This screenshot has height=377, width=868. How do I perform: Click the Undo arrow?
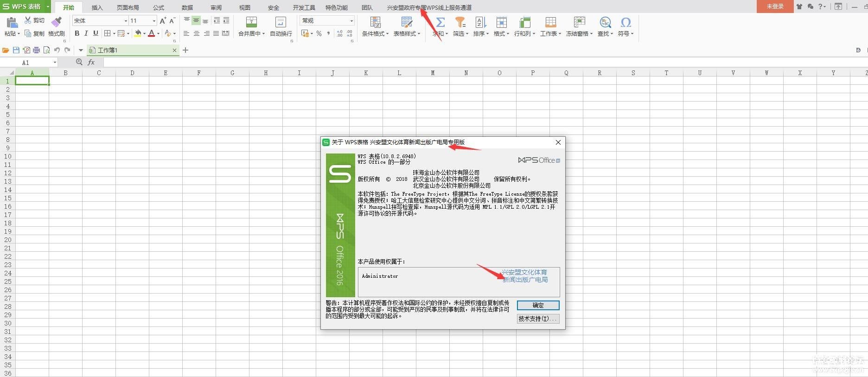57,50
